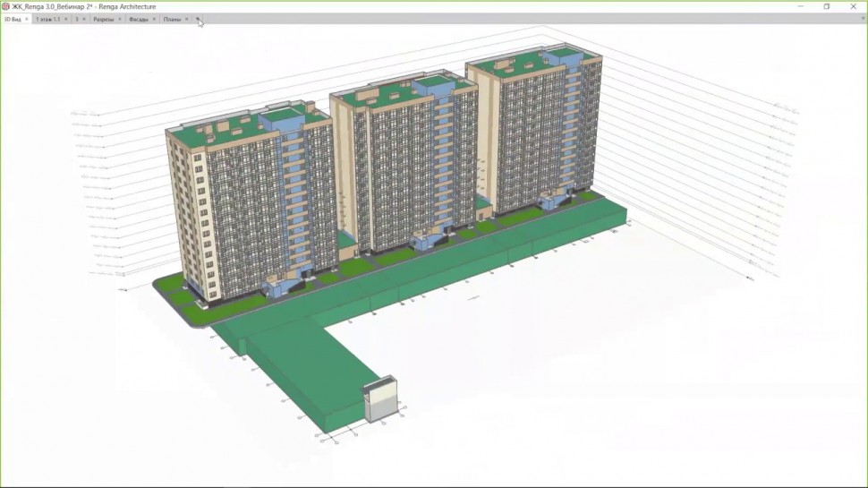868x488 pixels.
Task: Restore down the Renga window
Action: 826,6
